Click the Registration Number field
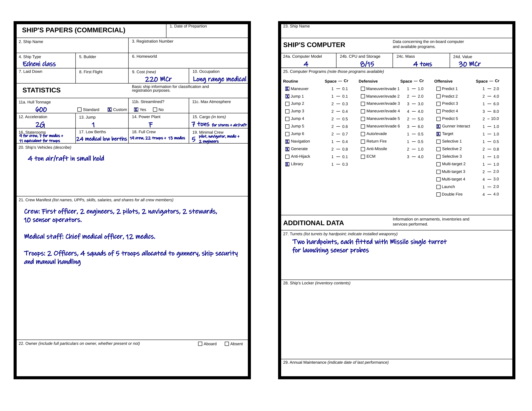The image size is (532, 411). pos(188,48)
